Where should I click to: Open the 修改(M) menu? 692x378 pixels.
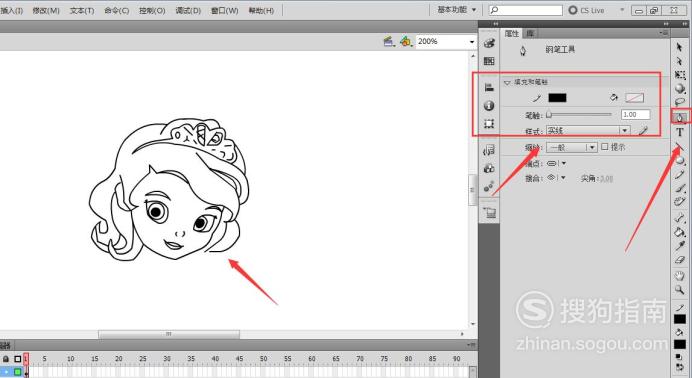coord(46,10)
